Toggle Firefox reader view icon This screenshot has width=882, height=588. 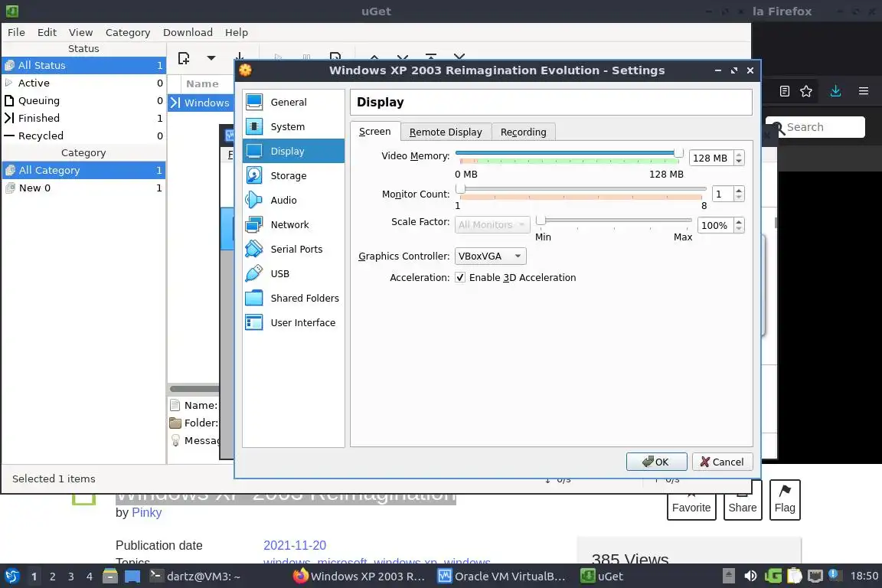(785, 91)
